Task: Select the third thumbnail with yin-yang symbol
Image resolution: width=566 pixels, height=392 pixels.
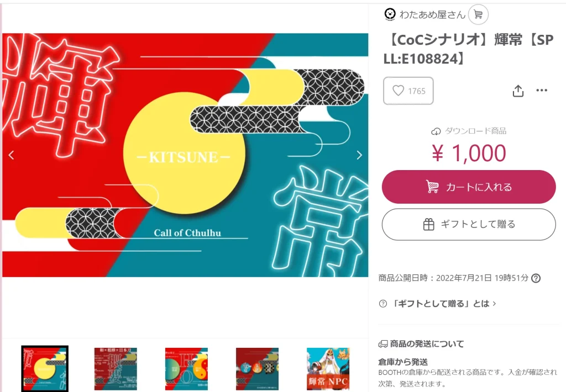Action: pos(186,369)
